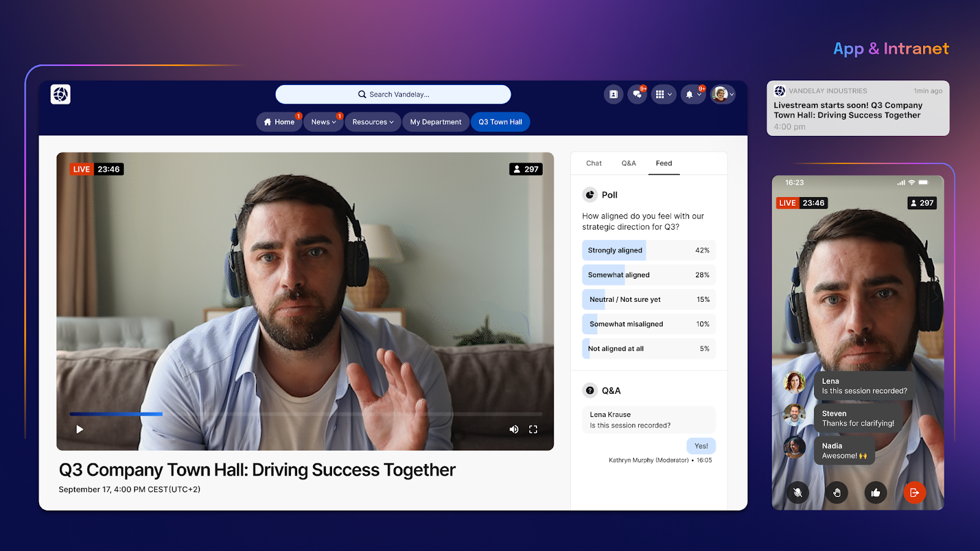Expand the Resources dropdown

tap(372, 121)
